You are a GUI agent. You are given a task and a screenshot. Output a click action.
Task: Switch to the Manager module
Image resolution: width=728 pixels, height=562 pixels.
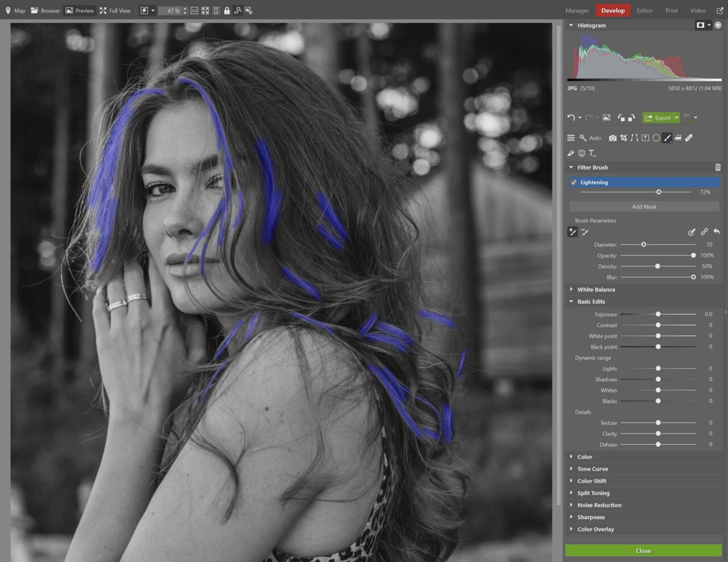click(577, 10)
